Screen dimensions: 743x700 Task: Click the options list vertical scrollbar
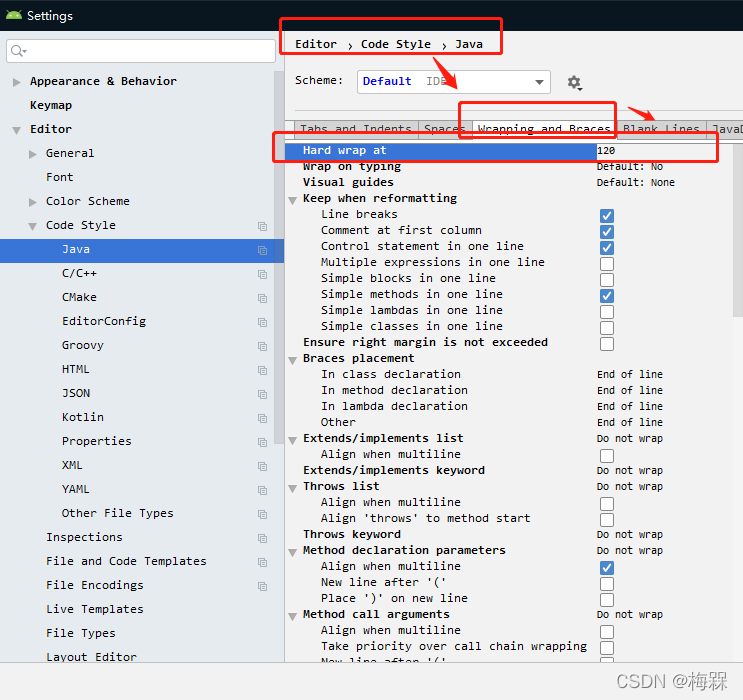tap(738, 231)
